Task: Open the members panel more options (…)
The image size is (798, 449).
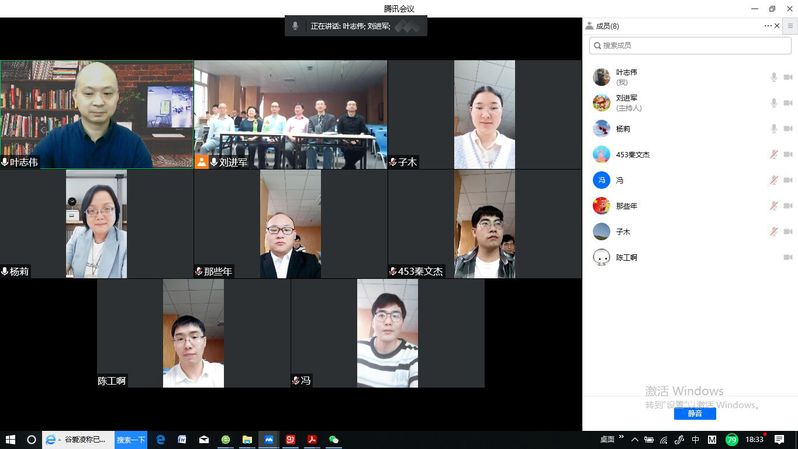Action: pyautogui.click(x=769, y=26)
